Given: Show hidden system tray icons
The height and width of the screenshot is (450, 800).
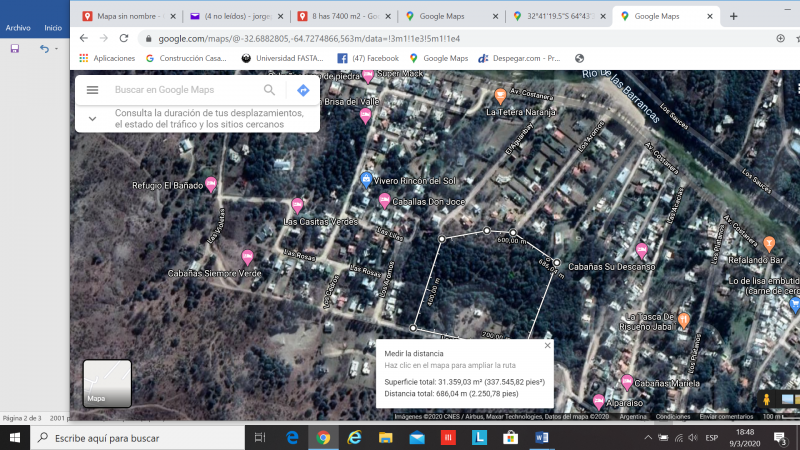Looking at the screenshot, I should [648, 438].
